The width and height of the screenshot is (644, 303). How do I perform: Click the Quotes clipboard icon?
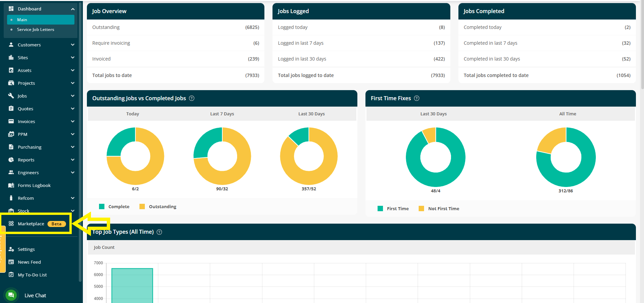[11, 109]
